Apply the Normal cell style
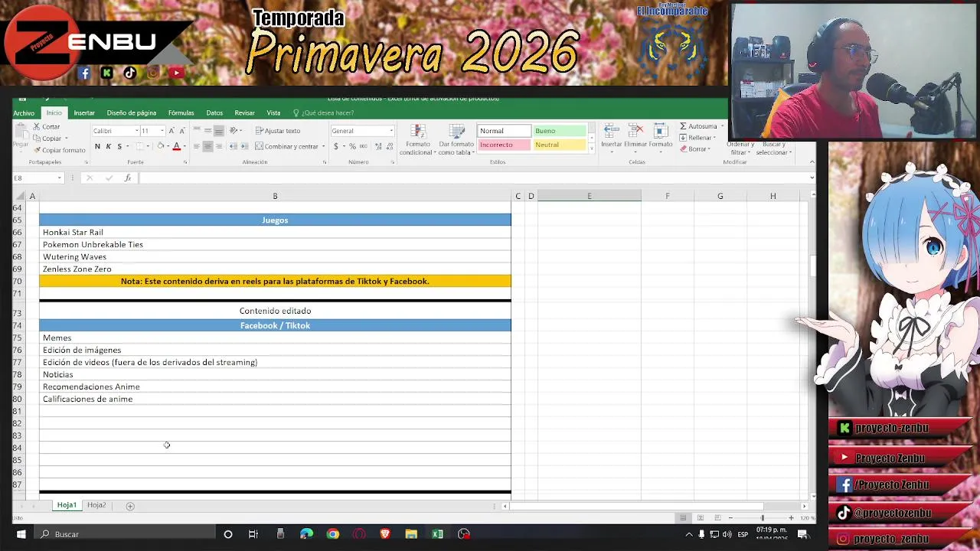This screenshot has height=551, width=980. (504, 131)
